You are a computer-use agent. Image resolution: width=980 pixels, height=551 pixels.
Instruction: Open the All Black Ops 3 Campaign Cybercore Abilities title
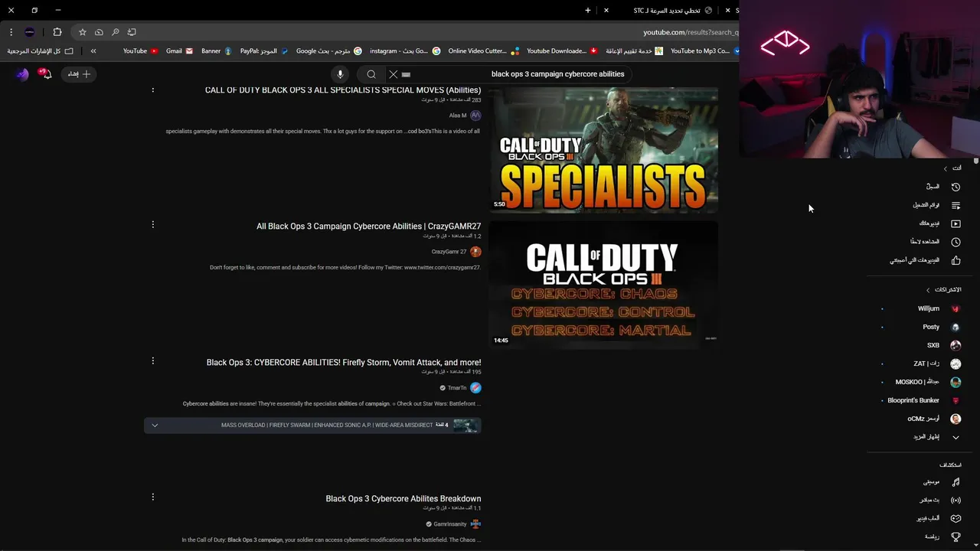pyautogui.click(x=369, y=227)
